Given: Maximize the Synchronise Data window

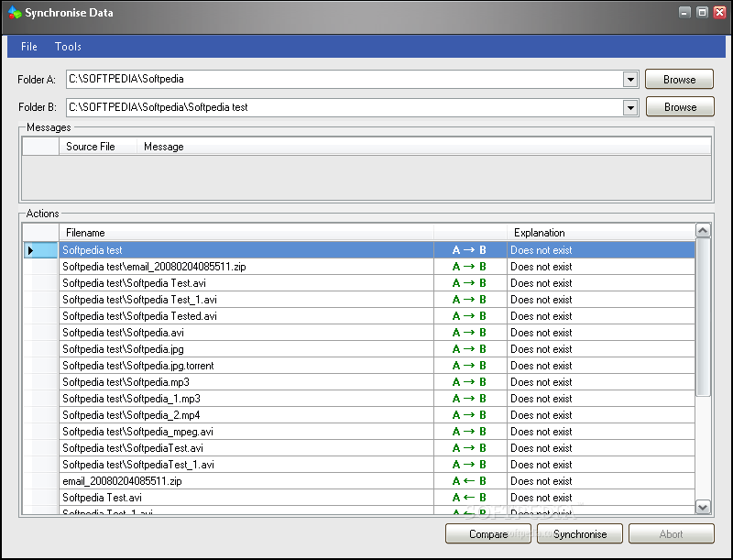Looking at the screenshot, I should pos(702,13).
